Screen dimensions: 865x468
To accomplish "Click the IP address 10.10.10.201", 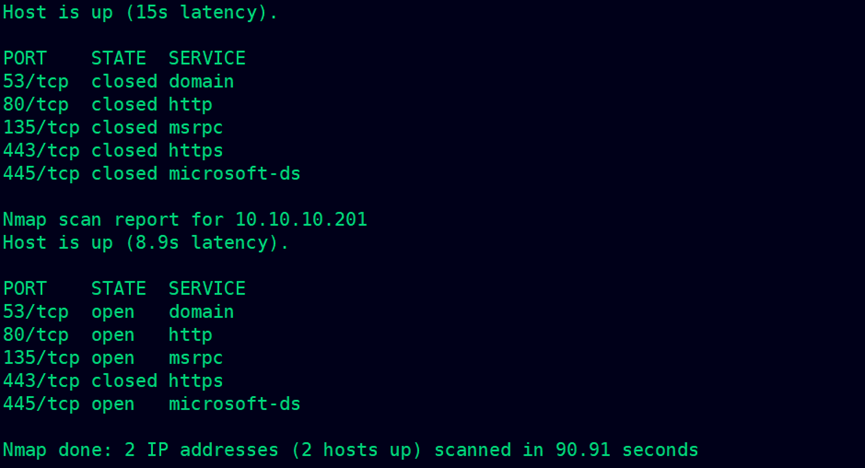I will [x=301, y=220].
